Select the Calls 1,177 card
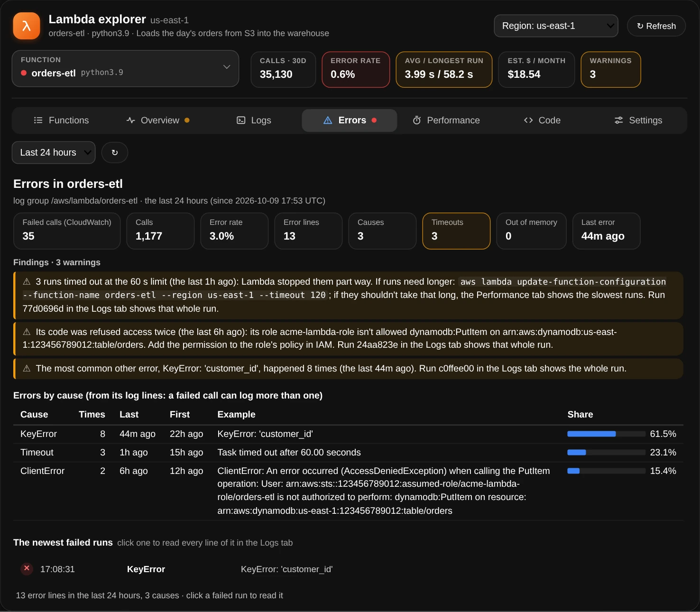 (x=160, y=231)
